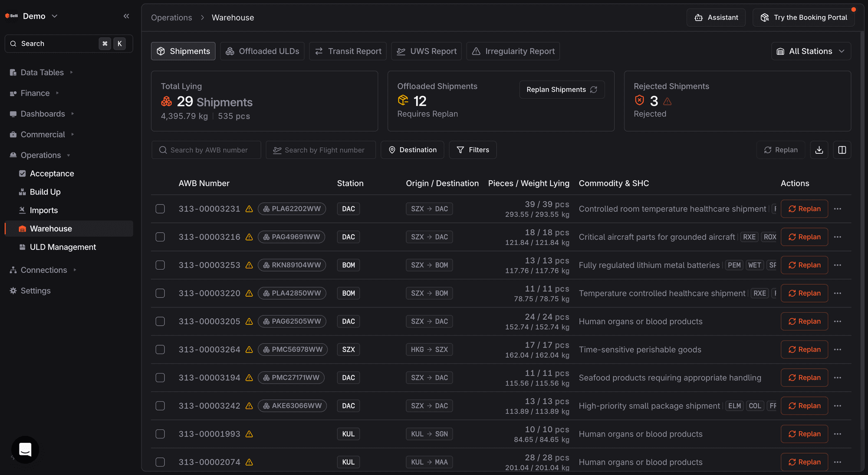Switch to UWS Report tab
This screenshot has width=868, height=475.
tap(426, 51)
